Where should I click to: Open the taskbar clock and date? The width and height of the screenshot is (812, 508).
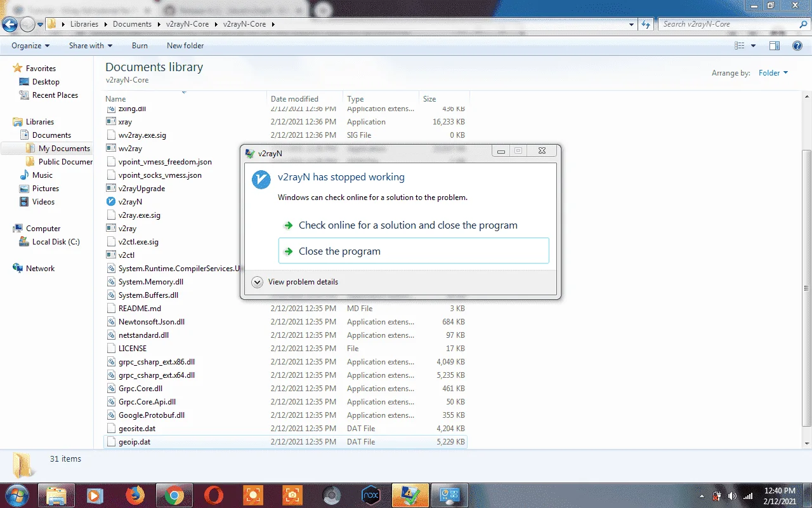780,495
